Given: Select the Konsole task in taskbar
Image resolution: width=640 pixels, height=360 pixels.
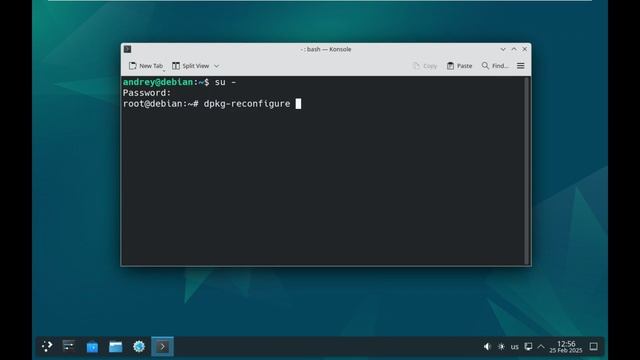Looking at the screenshot, I should [162, 347].
